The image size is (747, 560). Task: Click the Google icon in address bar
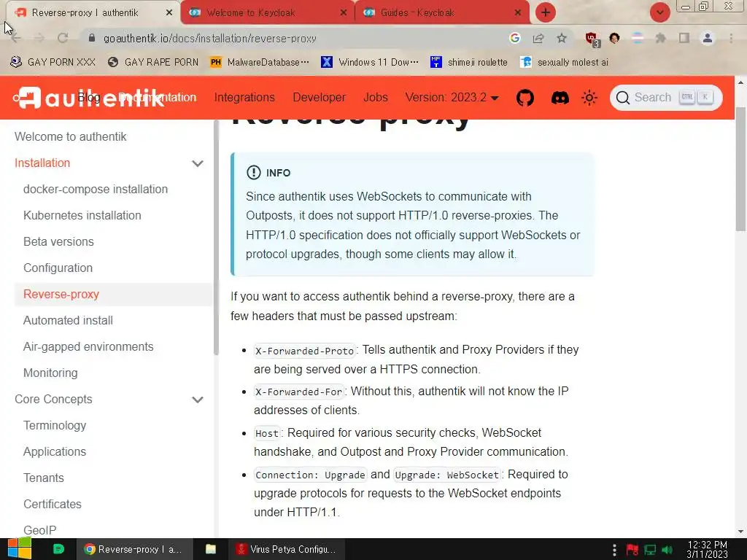pyautogui.click(x=514, y=38)
